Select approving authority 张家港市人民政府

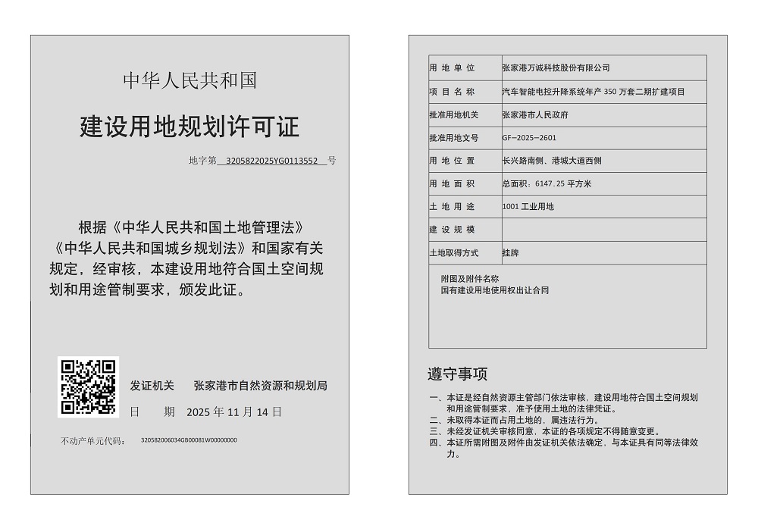pyautogui.click(x=535, y=115)
